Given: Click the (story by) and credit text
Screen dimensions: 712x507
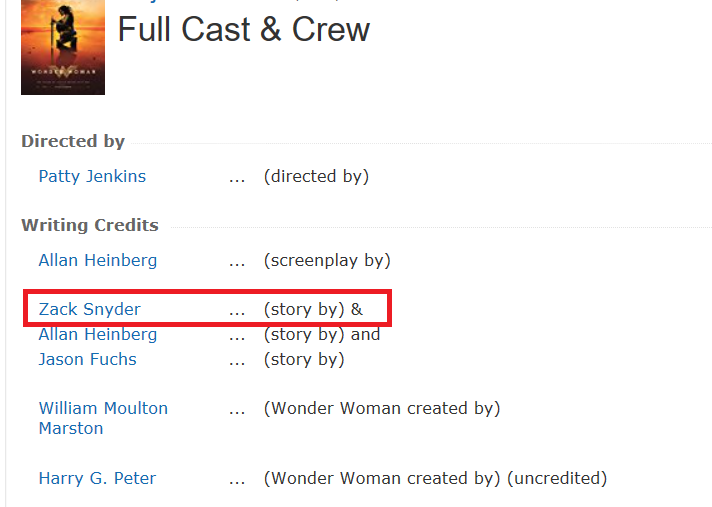Looking at the screenshot, I should [322, 334].
